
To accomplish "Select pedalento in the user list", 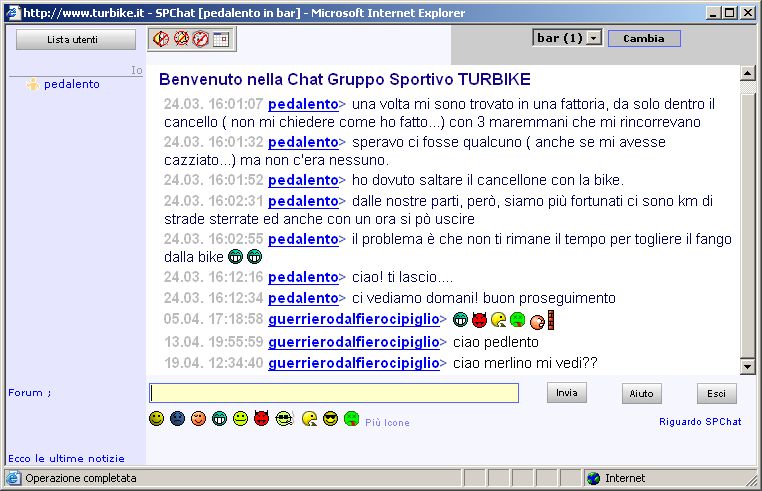I will (x=71, y=84).
